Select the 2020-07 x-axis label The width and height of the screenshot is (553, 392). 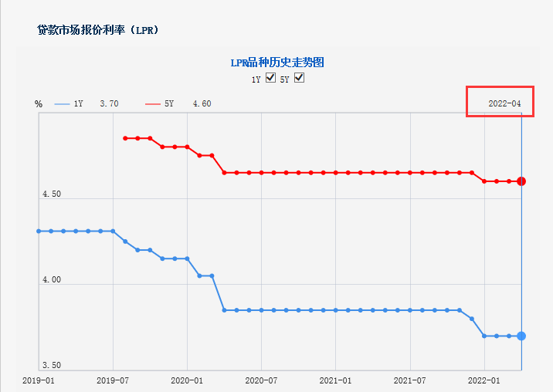pos(261,380)
